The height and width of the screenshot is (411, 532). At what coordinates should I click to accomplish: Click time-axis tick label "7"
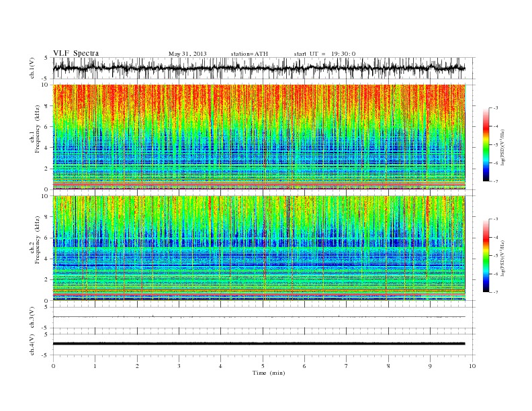click(347, 366)
